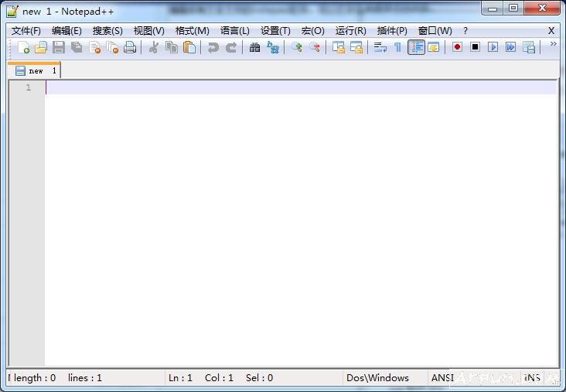Open the 编辑(E) menu
The height and width of the screenshot is (392, 566).
tap(66, 31)
